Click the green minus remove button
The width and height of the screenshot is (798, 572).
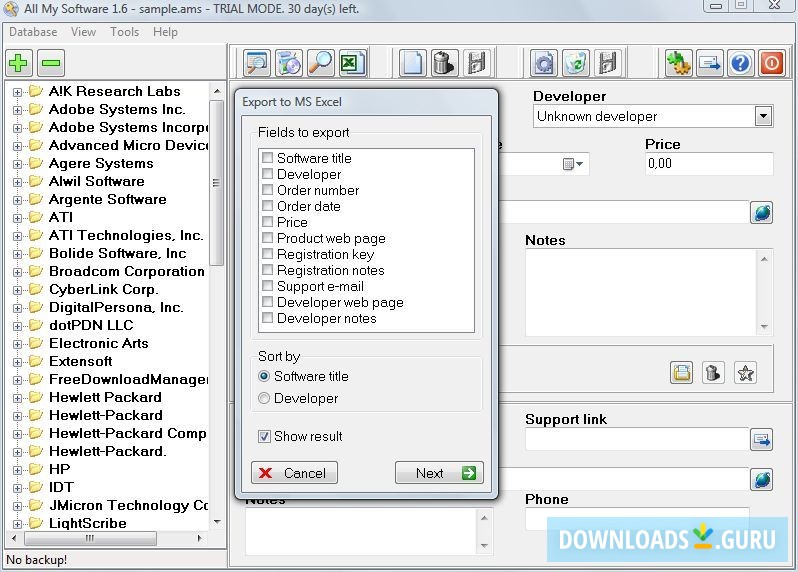tap(51, 63)
